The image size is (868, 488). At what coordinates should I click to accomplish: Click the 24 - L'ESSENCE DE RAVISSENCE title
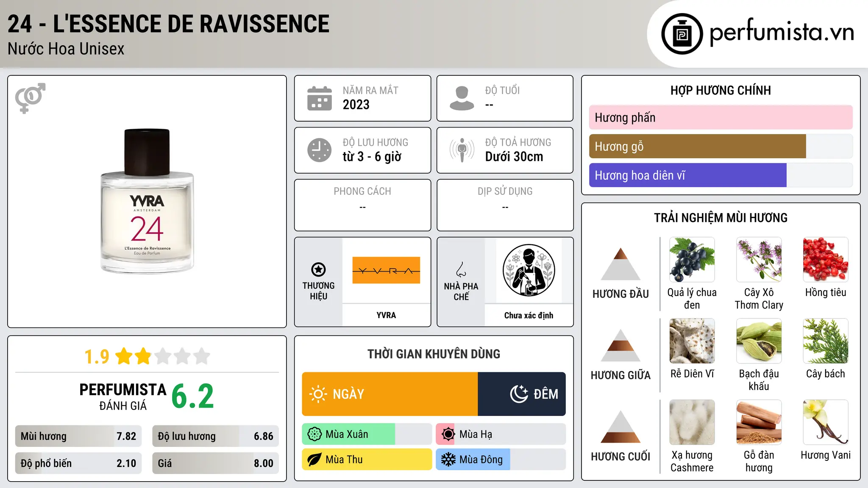(168, 24)
